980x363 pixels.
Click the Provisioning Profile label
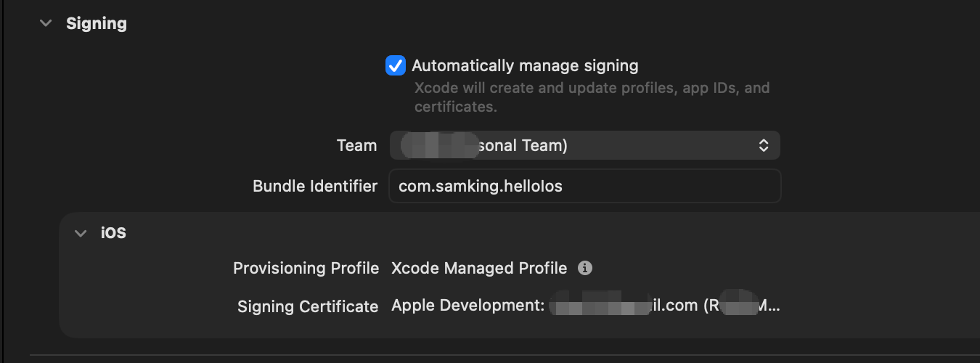(x=306, y=268)
